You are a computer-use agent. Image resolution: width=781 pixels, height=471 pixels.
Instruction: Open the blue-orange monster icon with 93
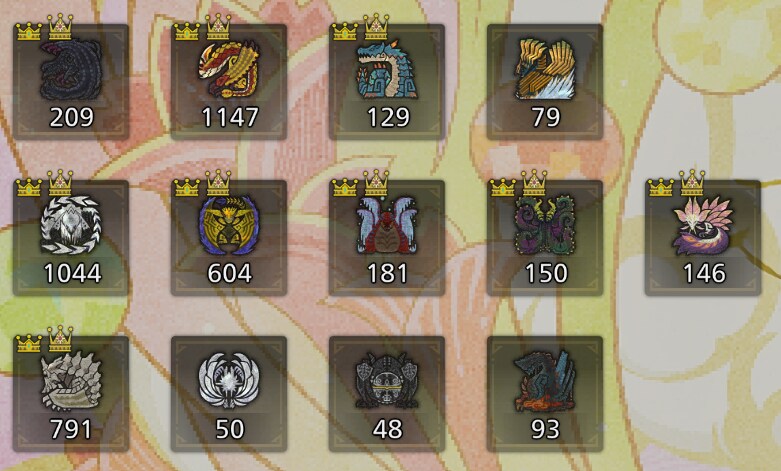coord(545,381)
